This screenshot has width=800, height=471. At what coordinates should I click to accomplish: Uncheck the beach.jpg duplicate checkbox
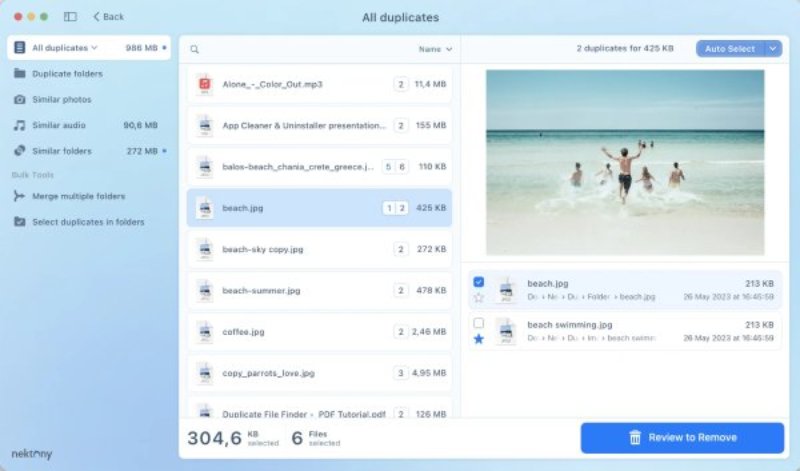[x=478, y=282]
